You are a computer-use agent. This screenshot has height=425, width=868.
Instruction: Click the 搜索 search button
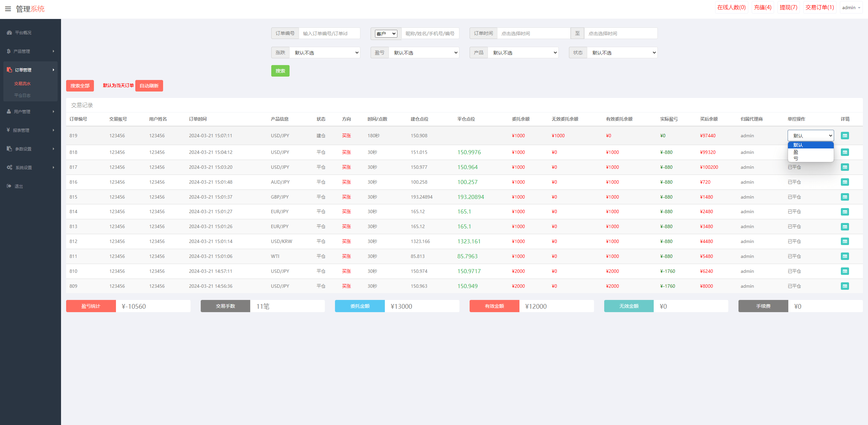tap(280, 70)
